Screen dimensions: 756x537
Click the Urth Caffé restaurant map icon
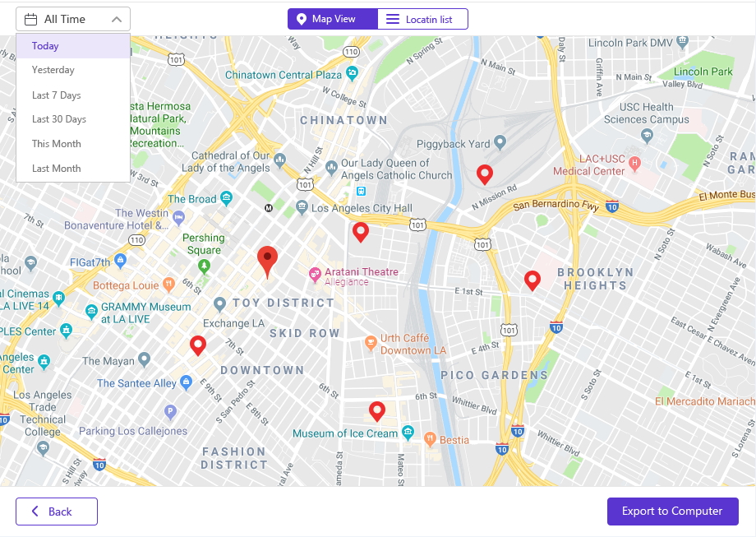click(371, 343)
